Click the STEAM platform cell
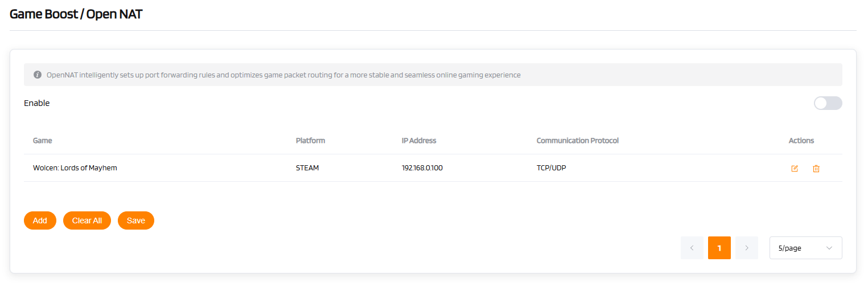 coord(307,168)
